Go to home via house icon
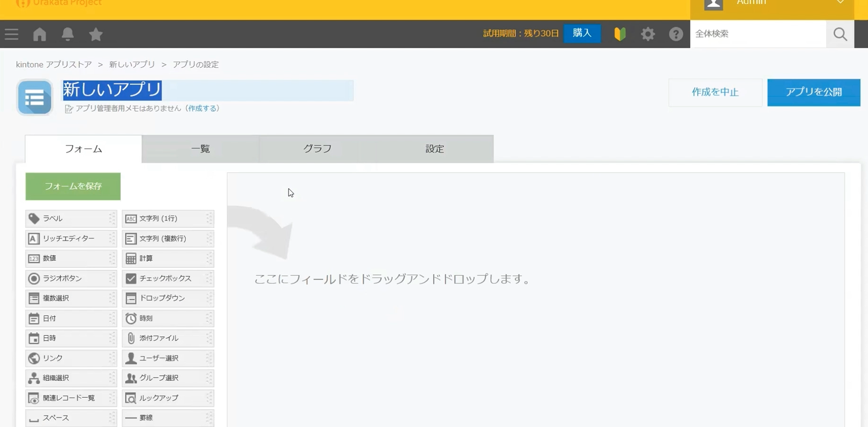Image resolution: width=868 pixels, height=427 pixels. (x=40, y=34)
